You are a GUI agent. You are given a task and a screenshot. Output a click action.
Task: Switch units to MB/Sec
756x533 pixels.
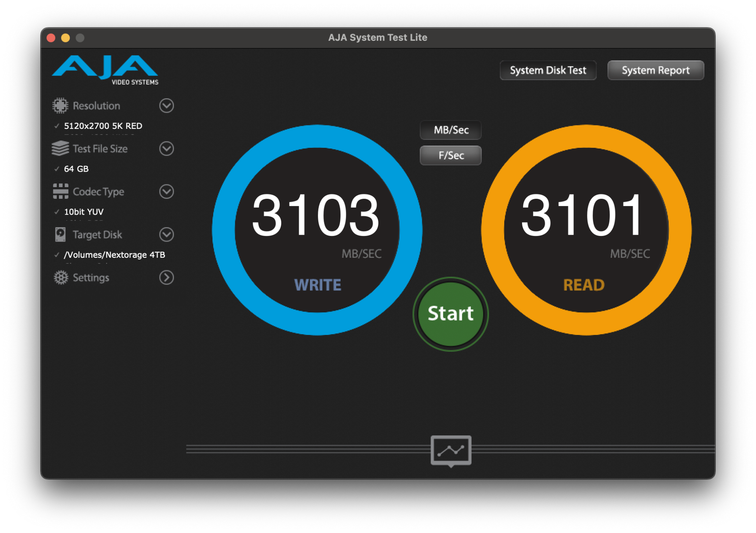tap(451, 130)
